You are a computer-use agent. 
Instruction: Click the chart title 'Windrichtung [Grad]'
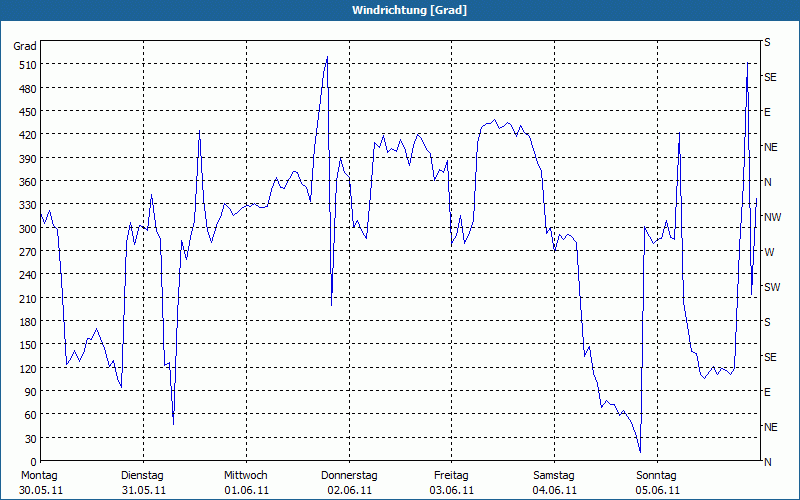pyautogui.click(x=409, y=10)
